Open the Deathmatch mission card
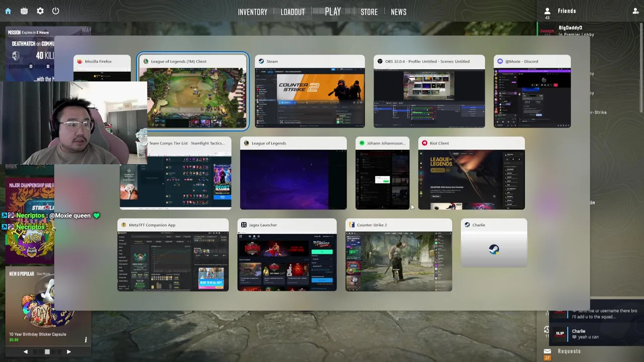Image resolution: width=644 pixels, height=362 pixels. pos(30,54)
